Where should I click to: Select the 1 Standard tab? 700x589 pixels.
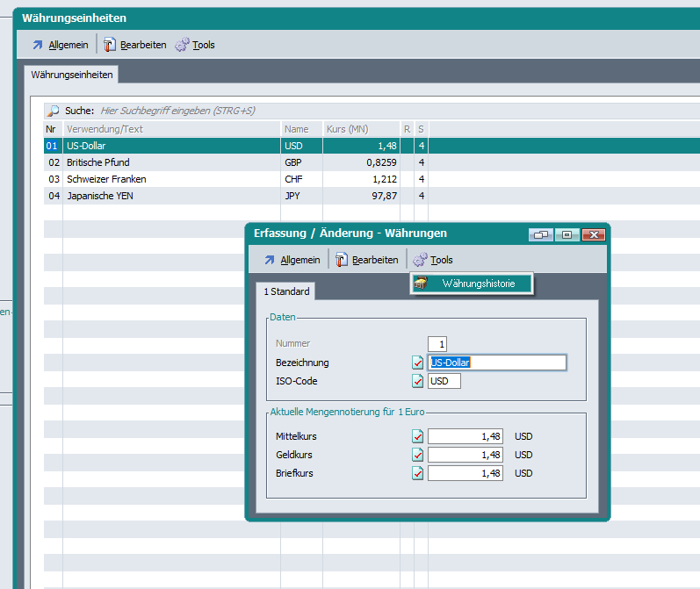coord(284,291)
